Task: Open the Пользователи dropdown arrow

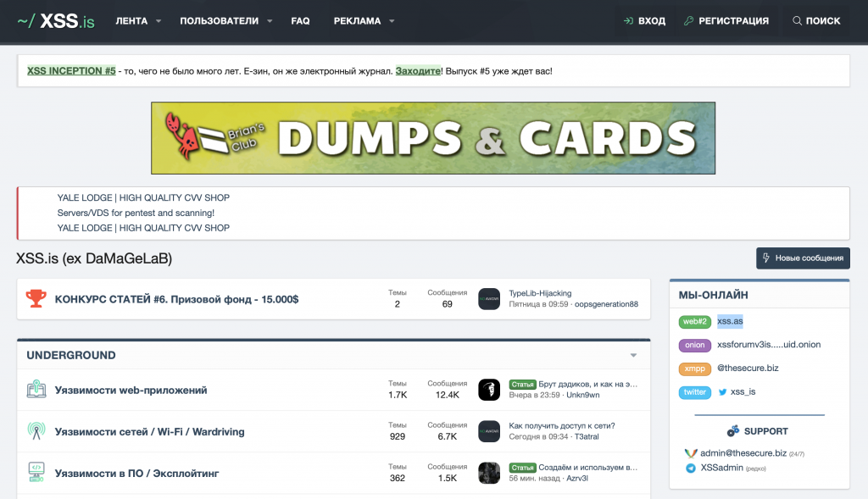Action: (x=270, y=21)
